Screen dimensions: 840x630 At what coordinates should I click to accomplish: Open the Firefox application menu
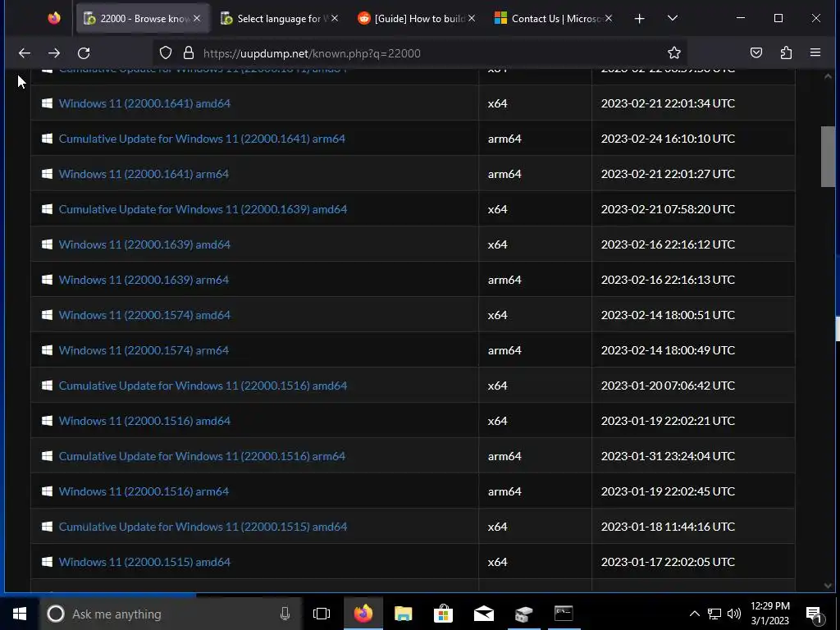(815, 52)
